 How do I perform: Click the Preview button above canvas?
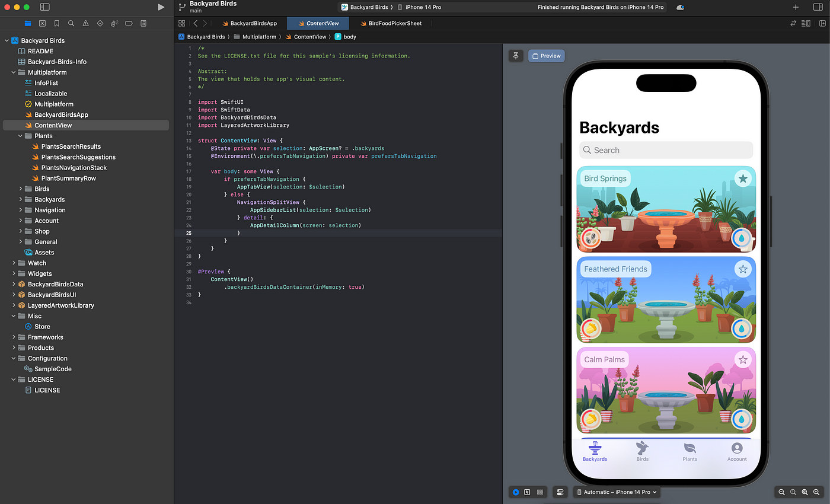(x=547, y=56)
